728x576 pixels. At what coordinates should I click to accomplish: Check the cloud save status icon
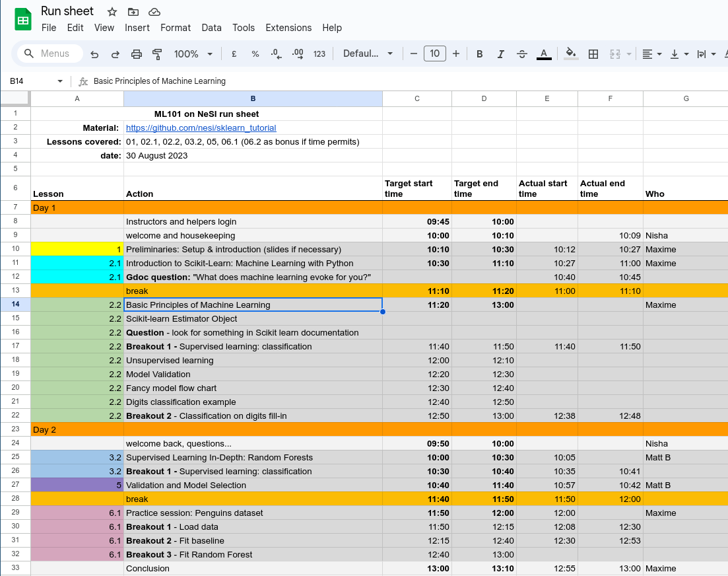point(154,12)
